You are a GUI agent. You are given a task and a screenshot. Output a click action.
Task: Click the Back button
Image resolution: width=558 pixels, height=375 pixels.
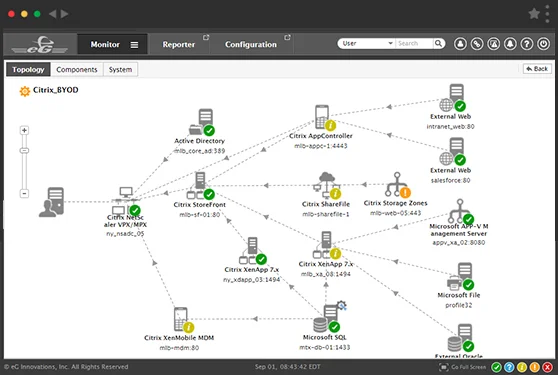[537, 69]
